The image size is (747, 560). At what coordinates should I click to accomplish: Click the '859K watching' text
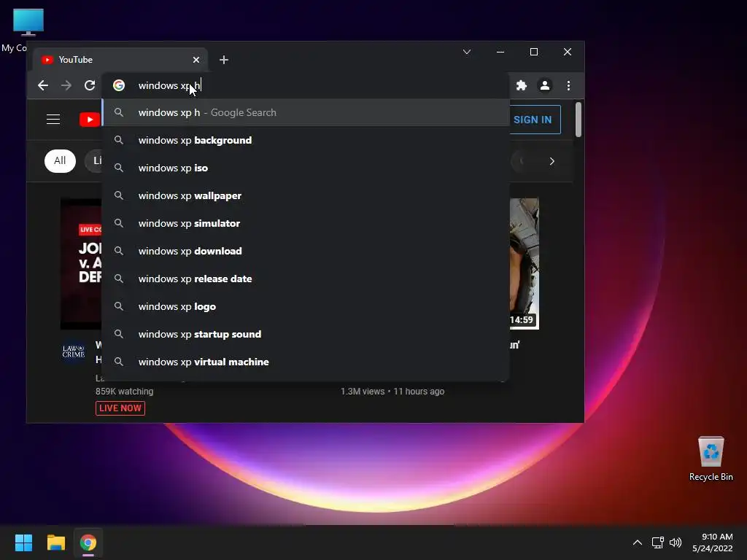124,392
